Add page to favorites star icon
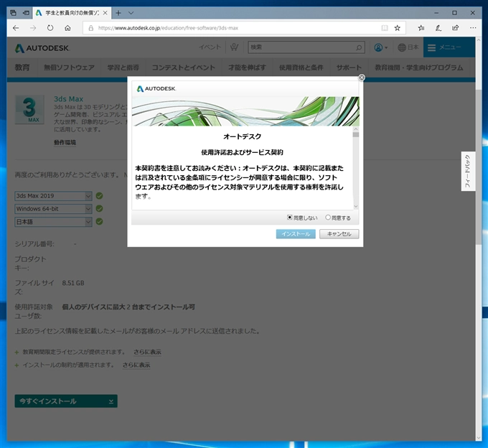Screen dimensions: 488x448 [x=397, y=28]
